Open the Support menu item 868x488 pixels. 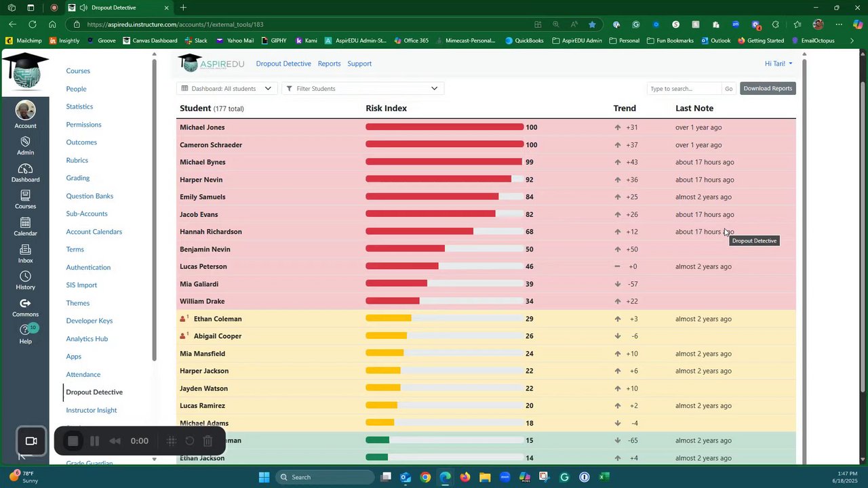point(359,64)
